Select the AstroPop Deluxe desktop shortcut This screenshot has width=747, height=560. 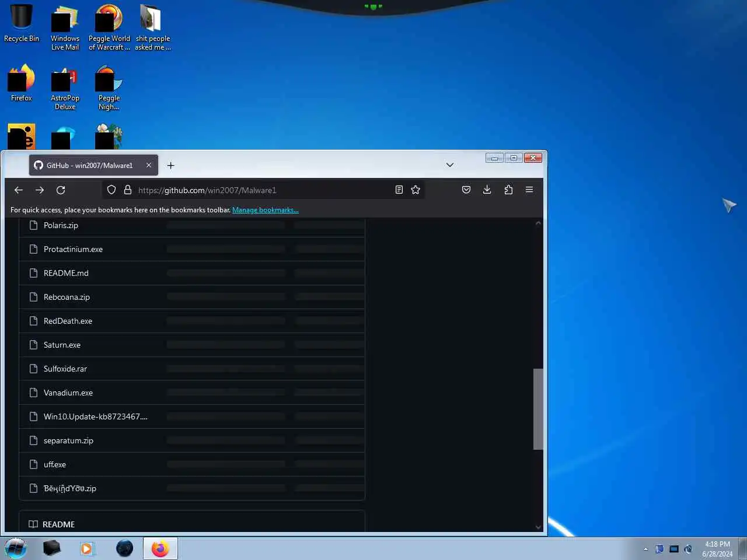(65, 87)
